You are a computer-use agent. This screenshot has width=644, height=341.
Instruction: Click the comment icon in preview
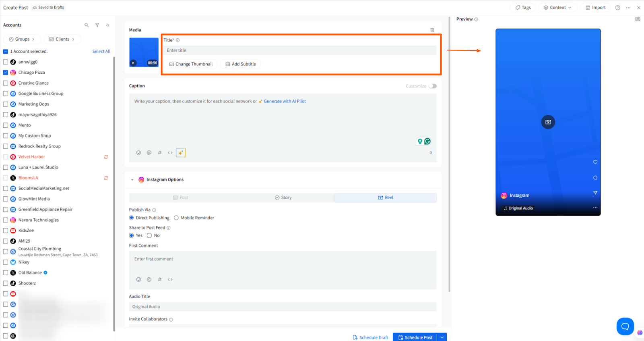(595, 178)
